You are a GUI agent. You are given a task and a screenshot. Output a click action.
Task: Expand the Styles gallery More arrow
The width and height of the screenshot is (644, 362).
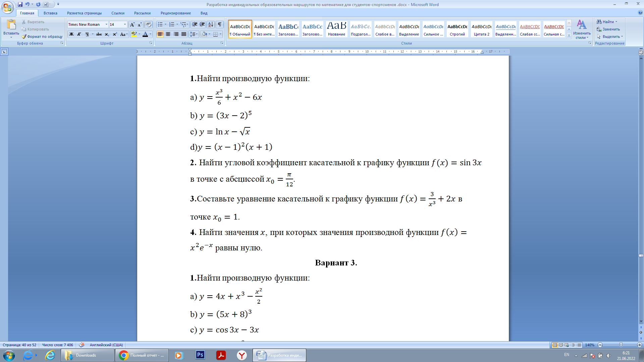click(569, 36)
